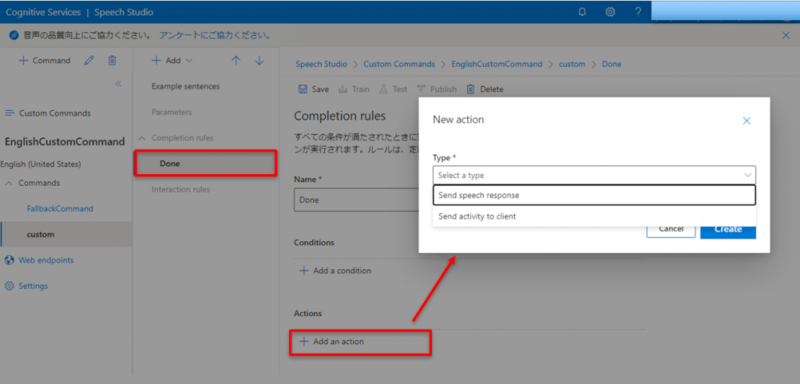Click Create in New action dialog

point(728,229)
